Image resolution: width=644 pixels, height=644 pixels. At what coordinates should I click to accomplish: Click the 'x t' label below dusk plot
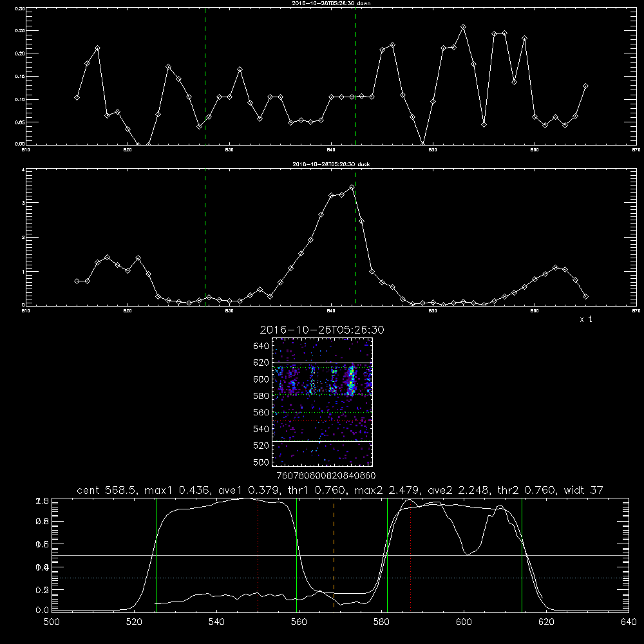[585, 319]
